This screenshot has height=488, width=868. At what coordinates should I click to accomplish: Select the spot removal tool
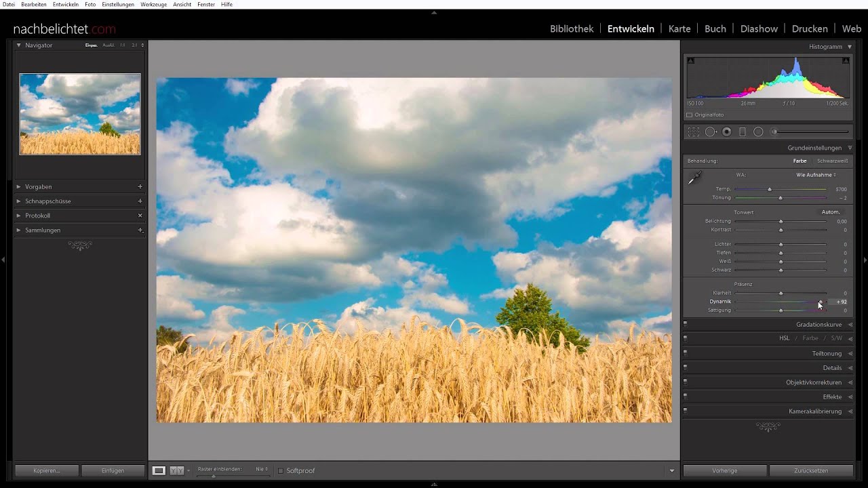point(711,132)
